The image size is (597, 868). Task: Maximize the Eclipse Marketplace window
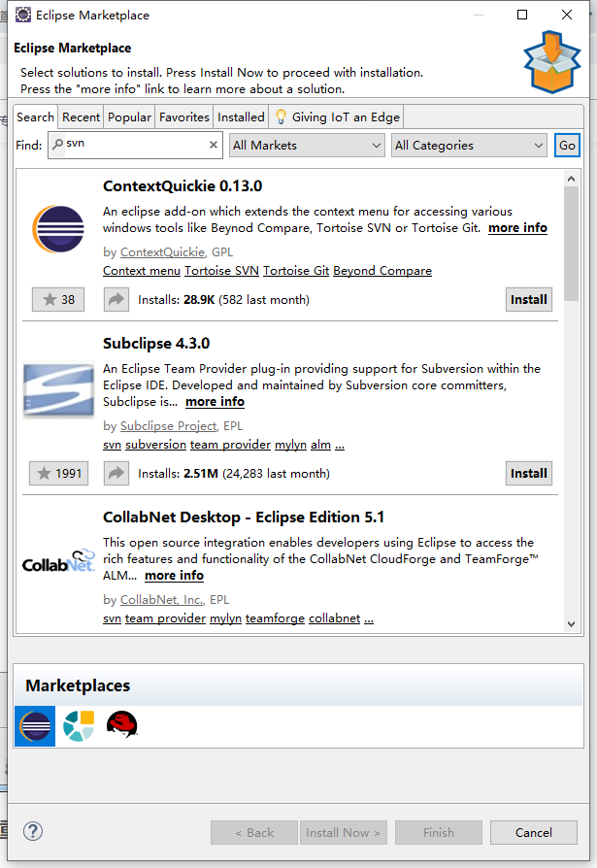[522, 15]
